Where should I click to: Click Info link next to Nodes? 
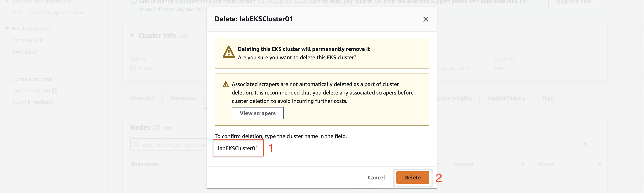point(168,128)
